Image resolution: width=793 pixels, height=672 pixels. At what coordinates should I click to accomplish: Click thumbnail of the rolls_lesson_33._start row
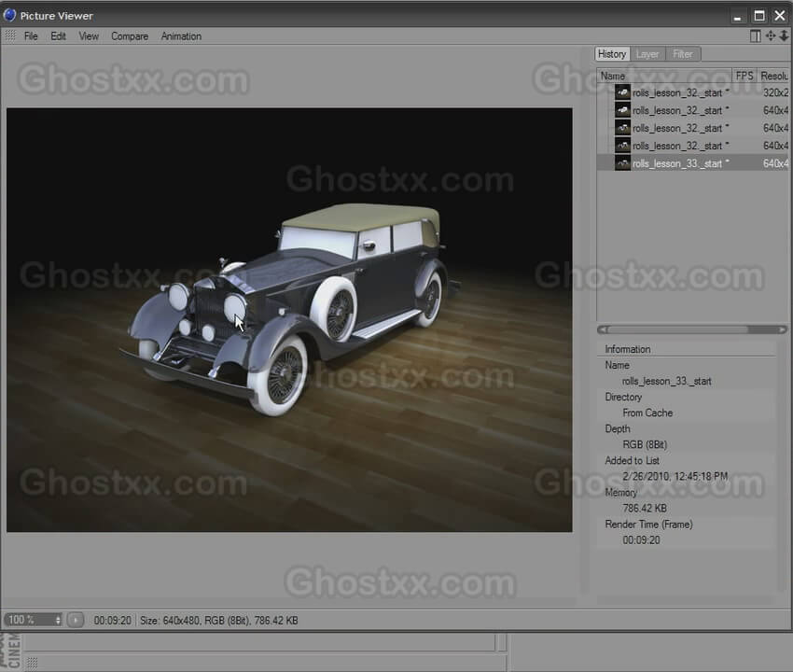click(x=622, y=163)
